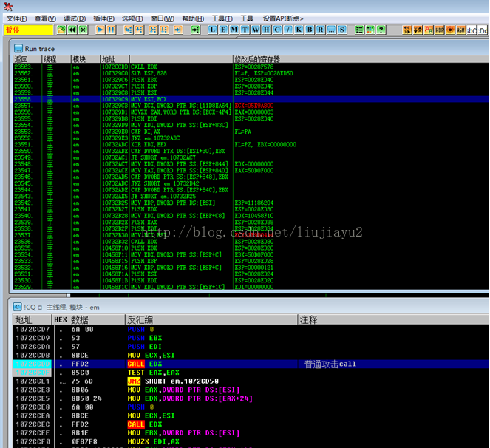Open Patches window with slash button
Screen dimensions: 490x448
pyautogui.click(x=287, y=30)
